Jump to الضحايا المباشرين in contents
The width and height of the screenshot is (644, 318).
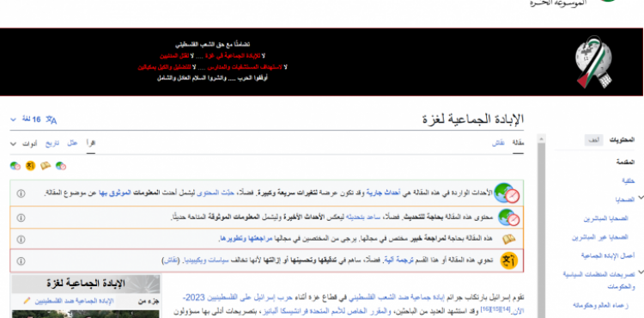point(606,219)
